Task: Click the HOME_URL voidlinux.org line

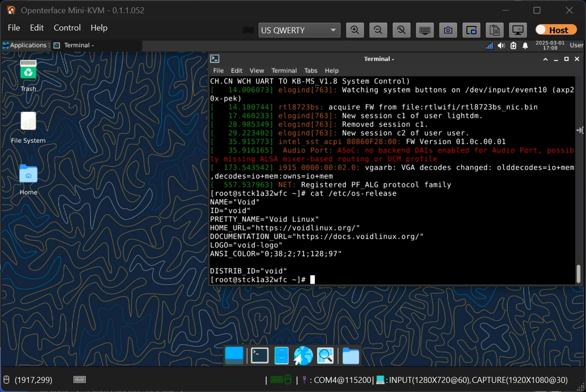Action: [x=285, y=228]
